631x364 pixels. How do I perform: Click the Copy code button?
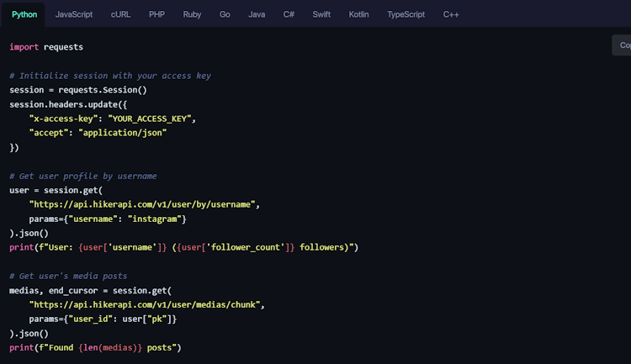(622, 45)
